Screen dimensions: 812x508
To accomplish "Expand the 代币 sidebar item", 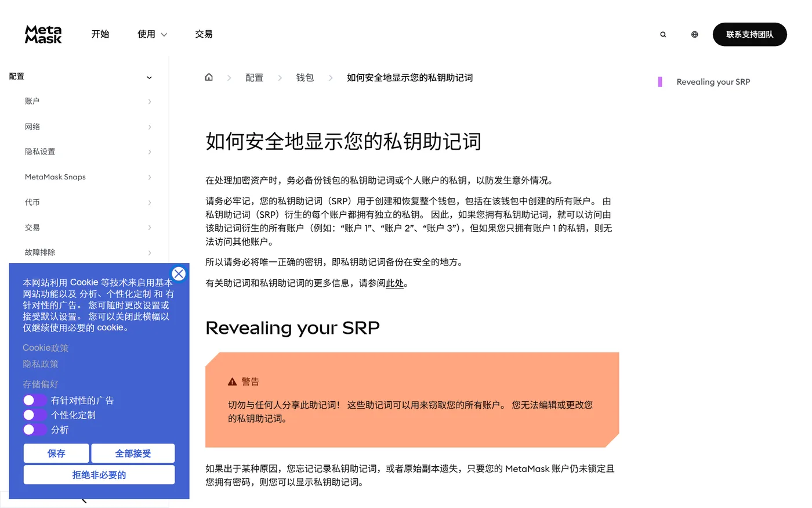I will click(88, 202).
